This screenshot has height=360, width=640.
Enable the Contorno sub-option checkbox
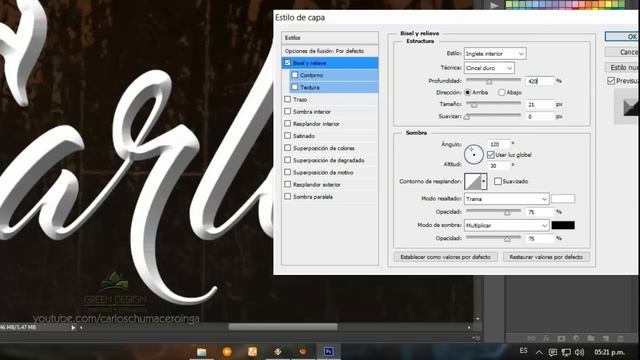point(295,75)
